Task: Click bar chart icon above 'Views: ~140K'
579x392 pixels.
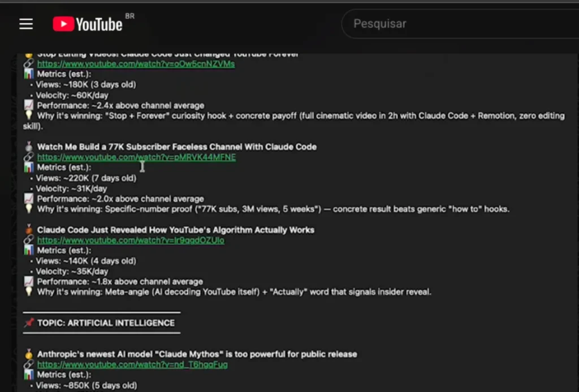Action: coord(29,250)
